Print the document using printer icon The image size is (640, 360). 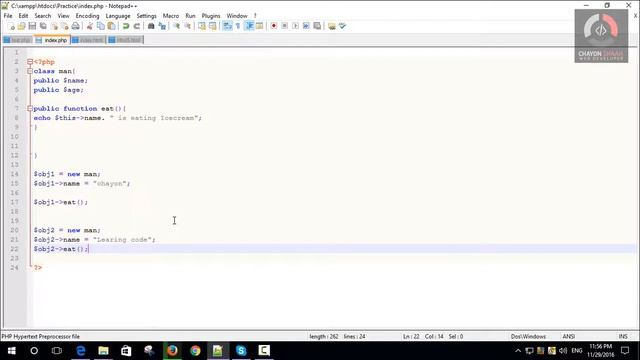tap(76, 26)
